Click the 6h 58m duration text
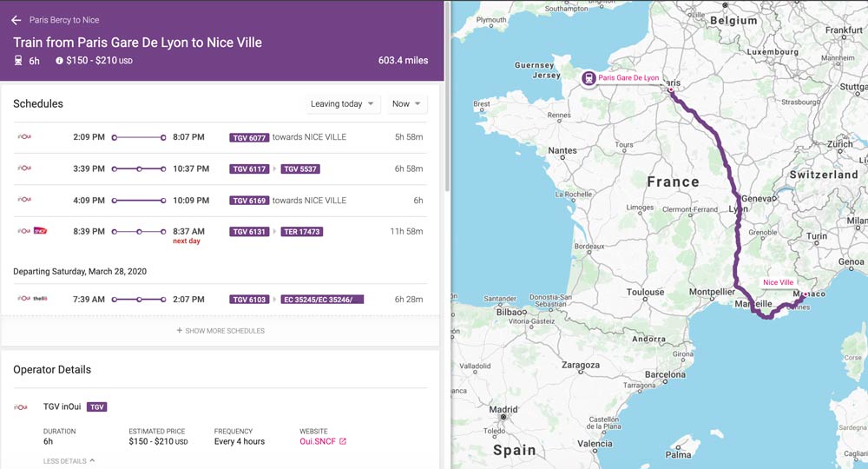868x469 pixels. click(409, 168)
